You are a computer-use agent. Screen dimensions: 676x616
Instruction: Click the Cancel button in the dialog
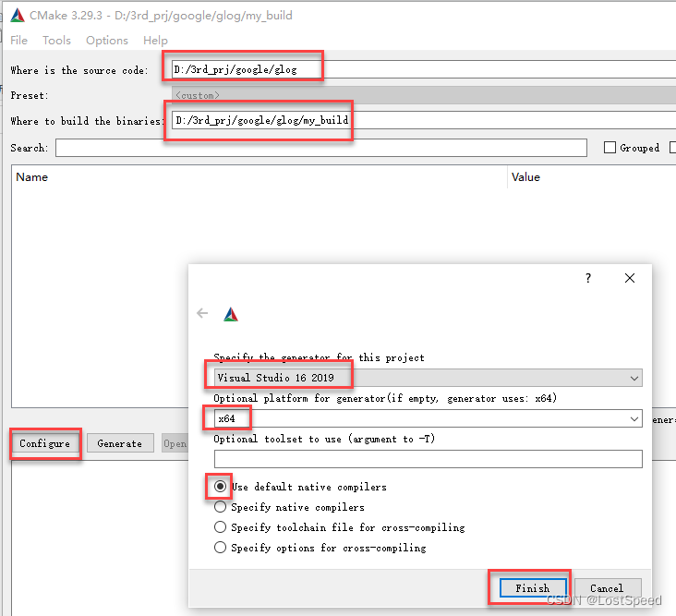click(x=607, y=588)
